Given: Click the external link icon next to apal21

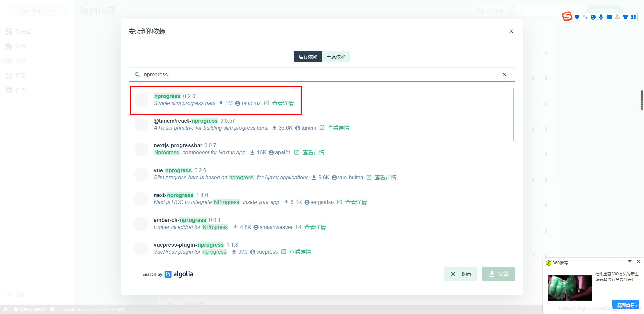Looking at the screenshot, I should point(297,152).
